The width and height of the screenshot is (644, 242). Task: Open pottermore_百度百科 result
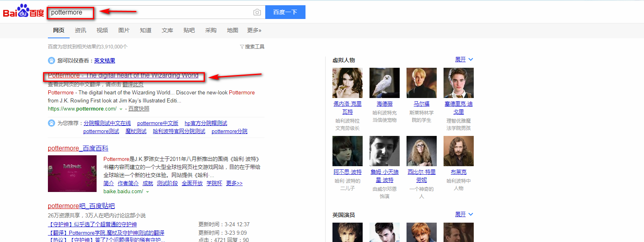coord(78,148)
